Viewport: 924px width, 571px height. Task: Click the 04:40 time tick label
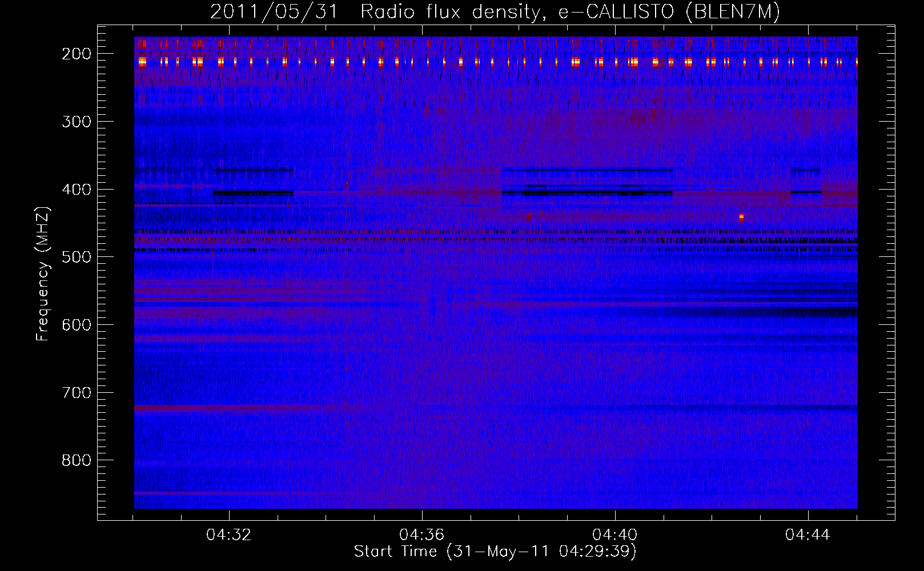pyautogui.click(x=615, y=535)
